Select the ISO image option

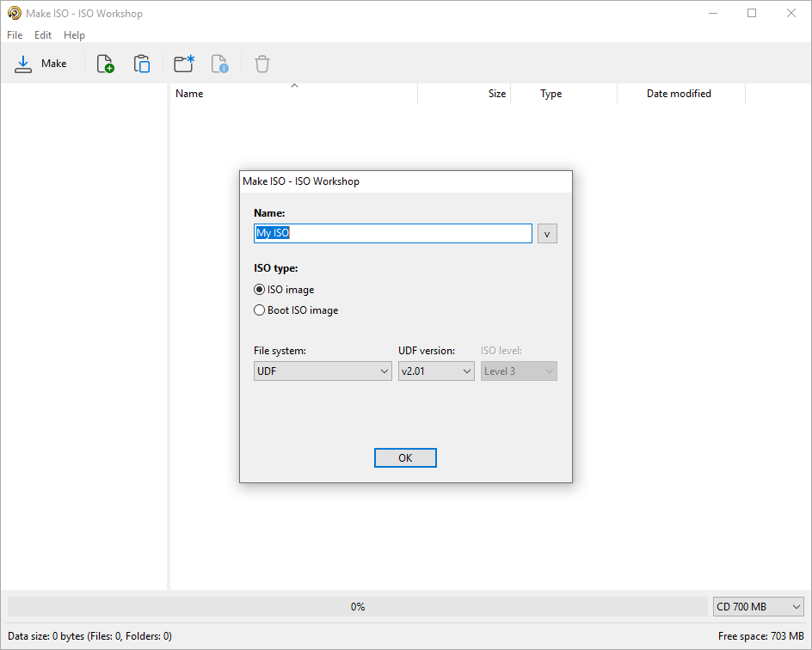(259, 289)
